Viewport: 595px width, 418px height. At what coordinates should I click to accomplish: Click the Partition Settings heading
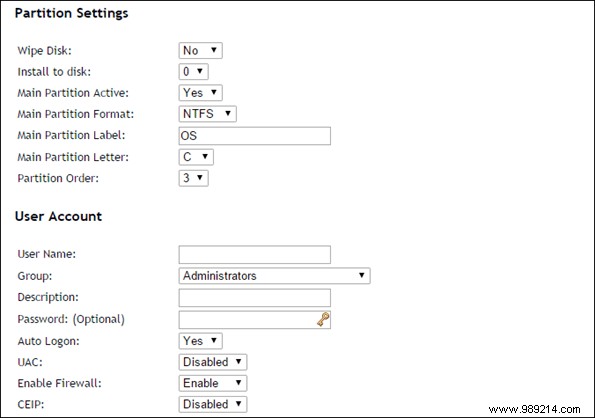tap(71, 13)
